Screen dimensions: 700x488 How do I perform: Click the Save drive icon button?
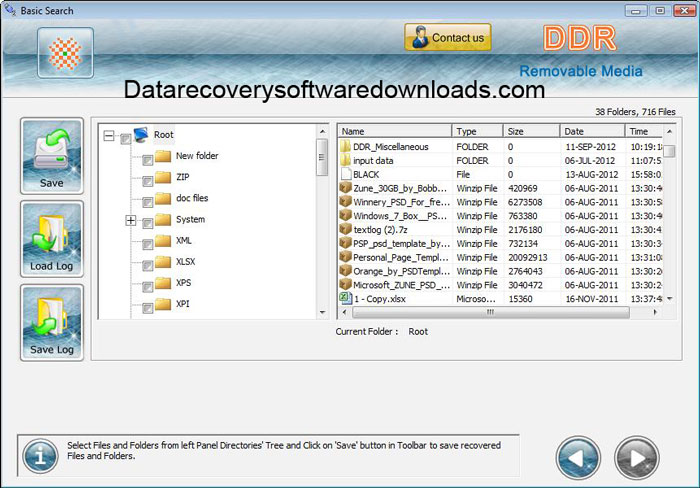click(x=52, y=156)
